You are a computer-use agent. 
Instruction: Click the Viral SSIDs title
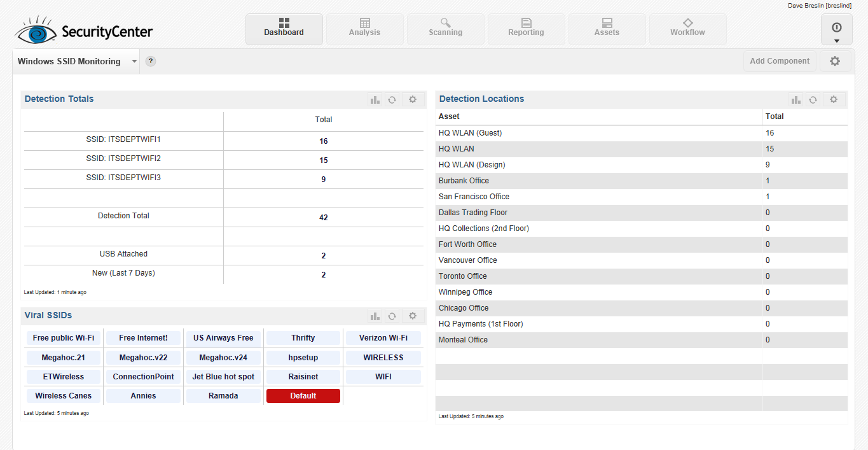tap(48, 315)
